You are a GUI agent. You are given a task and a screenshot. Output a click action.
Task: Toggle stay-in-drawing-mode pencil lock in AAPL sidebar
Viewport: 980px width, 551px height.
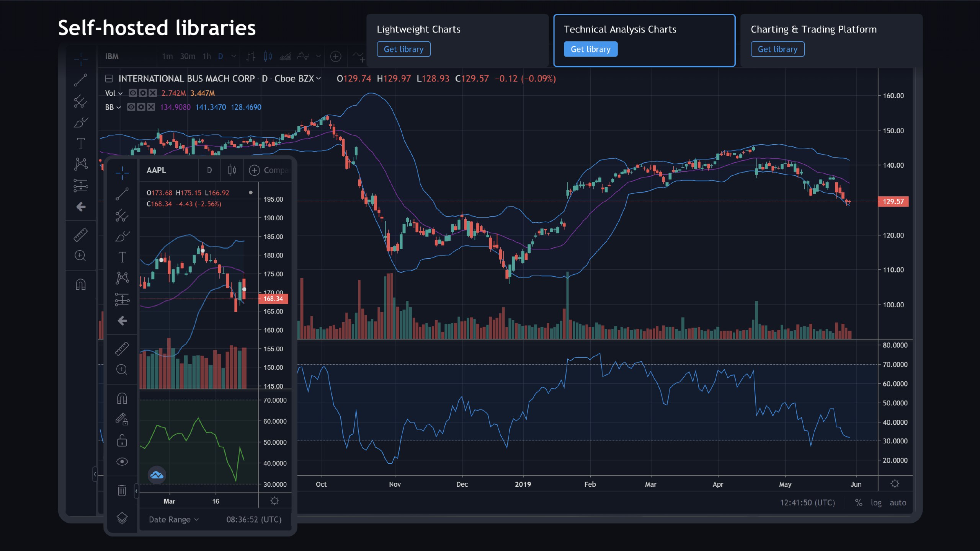click(x=122, y=419)
